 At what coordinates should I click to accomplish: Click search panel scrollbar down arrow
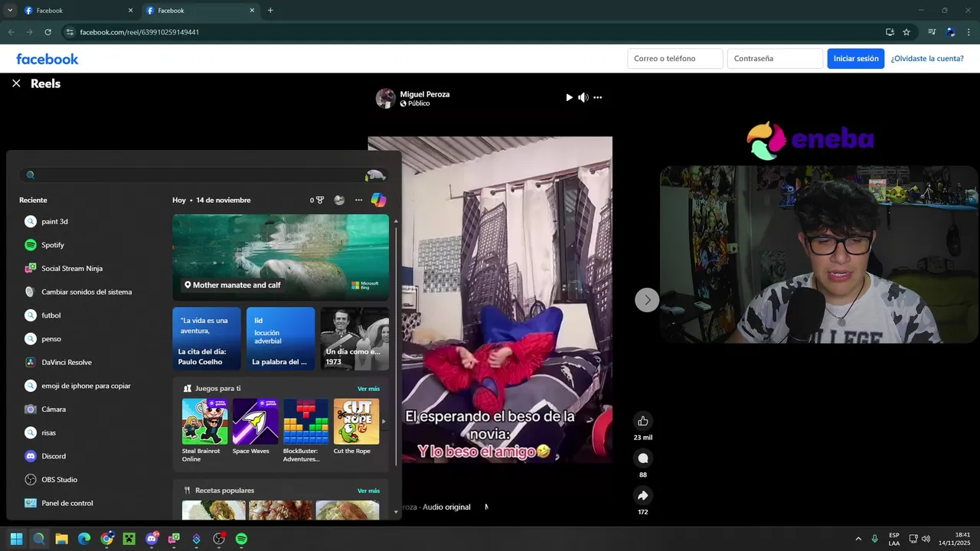[396, 511]
